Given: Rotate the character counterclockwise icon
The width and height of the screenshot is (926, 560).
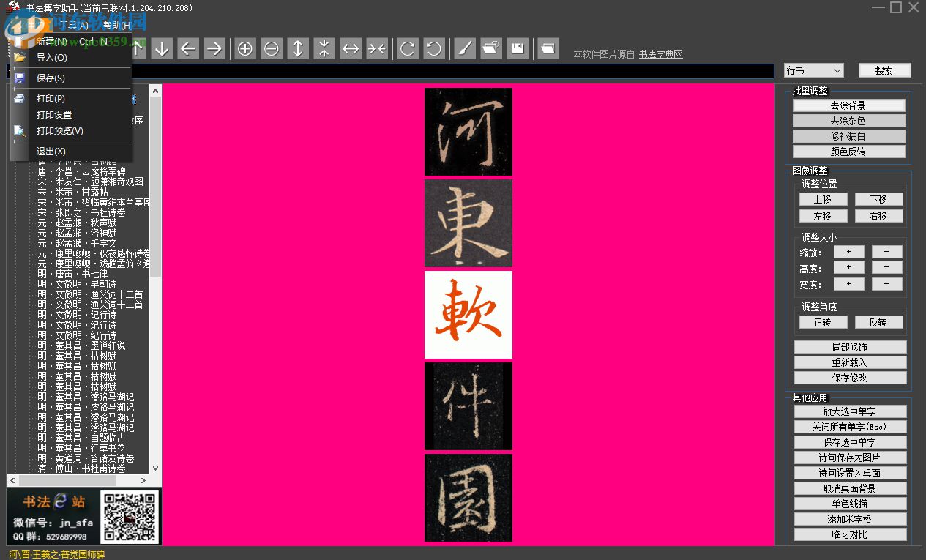Looking at the screenshot, I should (434, 48).
